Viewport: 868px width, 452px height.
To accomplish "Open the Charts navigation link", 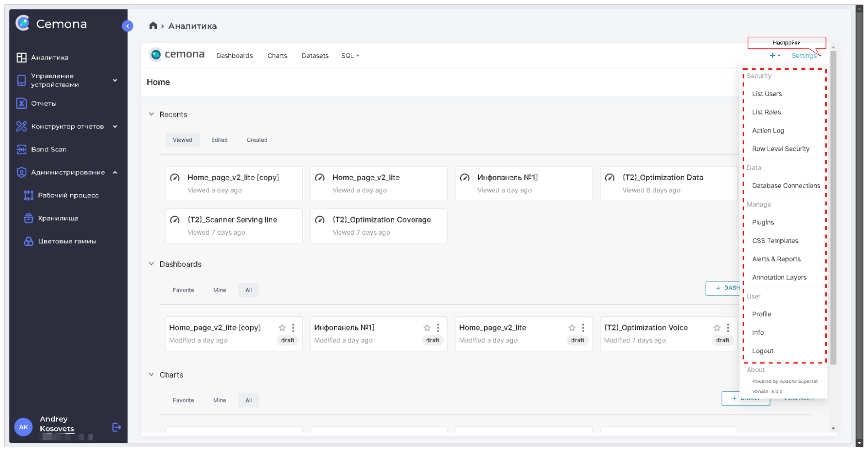I will pyautogui.click(x=277, y=56).
